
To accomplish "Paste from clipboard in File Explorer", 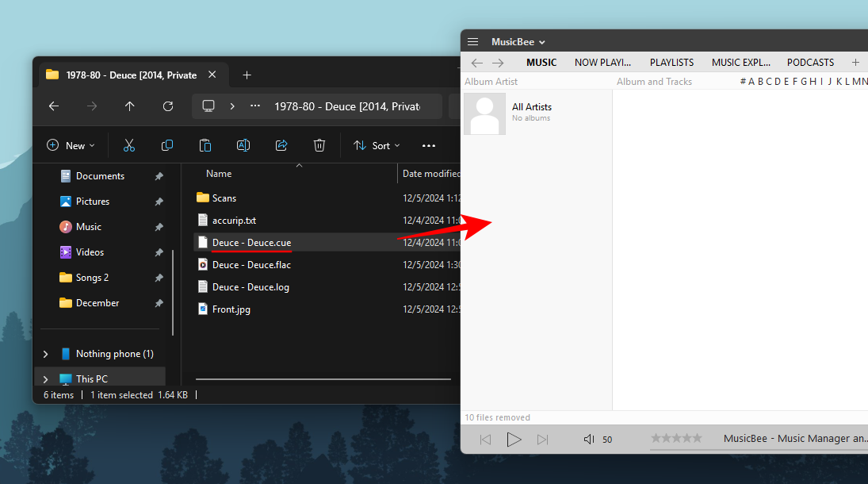I will coord(205,145).
